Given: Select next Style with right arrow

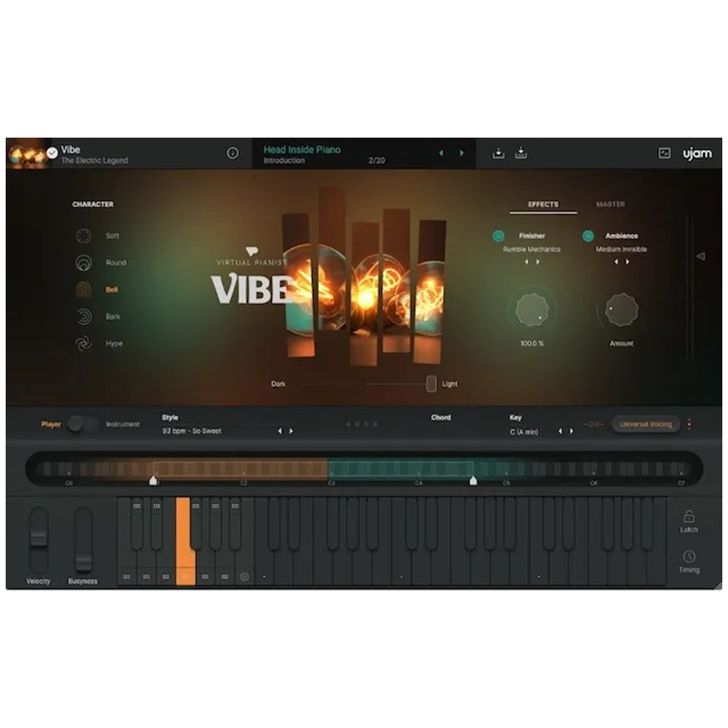Looking at the screenshot, I should (x=291, y=431).
